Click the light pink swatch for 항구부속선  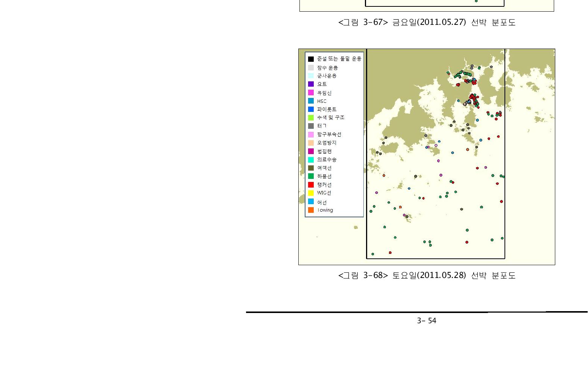click(x=311, y=134)
